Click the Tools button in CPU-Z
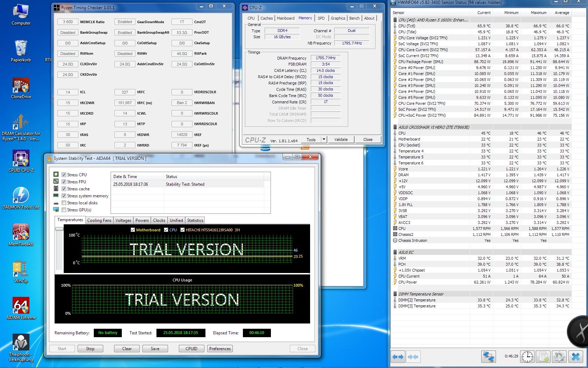This screenshot has height=368, width=588. [x=311, y=139]
